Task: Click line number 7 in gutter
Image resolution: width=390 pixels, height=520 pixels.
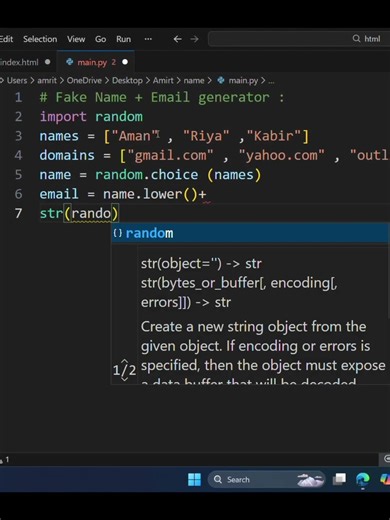Action: (x=18, y=213)
